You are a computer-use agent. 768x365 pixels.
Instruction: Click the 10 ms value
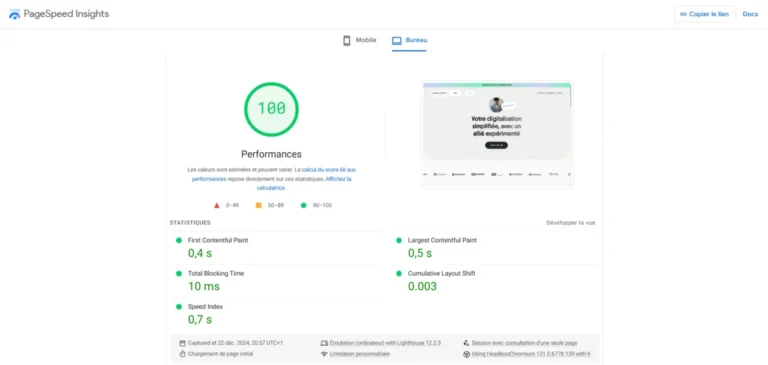(204, 286)
